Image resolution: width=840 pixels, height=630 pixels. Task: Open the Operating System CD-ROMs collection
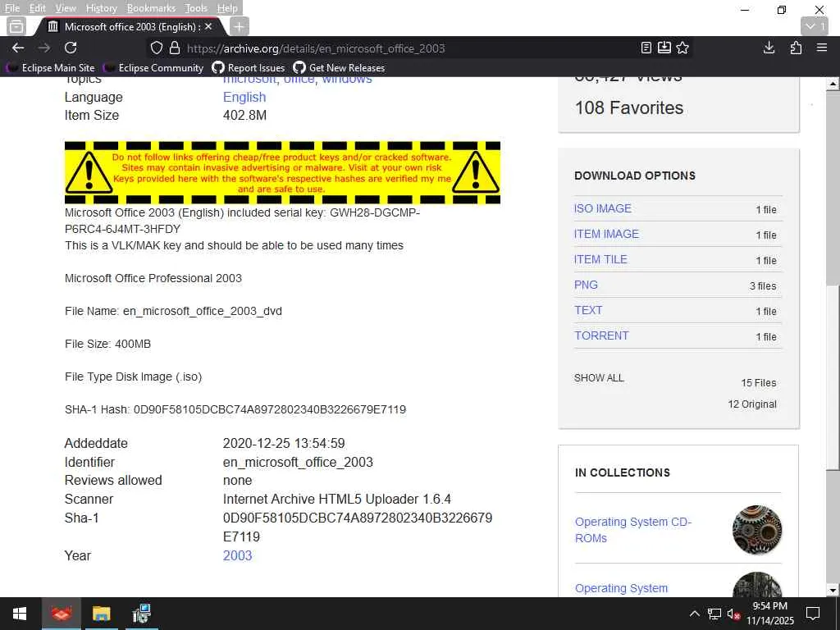(x=633, y=530)
